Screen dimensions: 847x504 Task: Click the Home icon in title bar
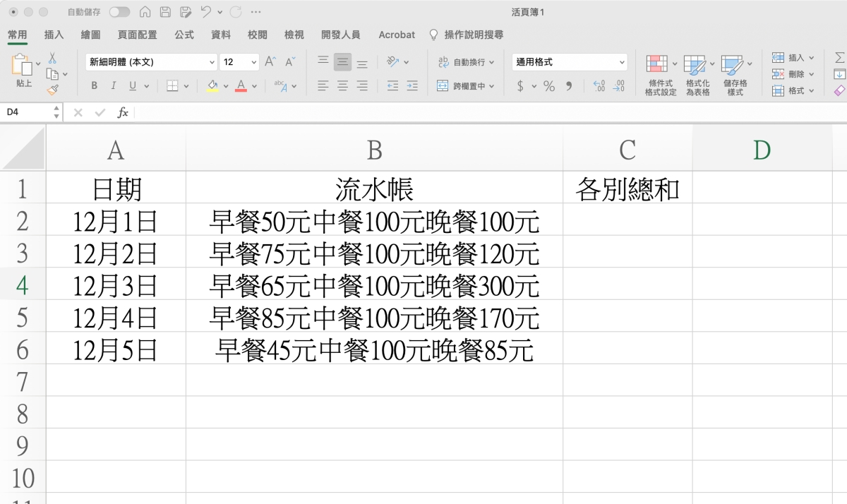click(145, 12)
